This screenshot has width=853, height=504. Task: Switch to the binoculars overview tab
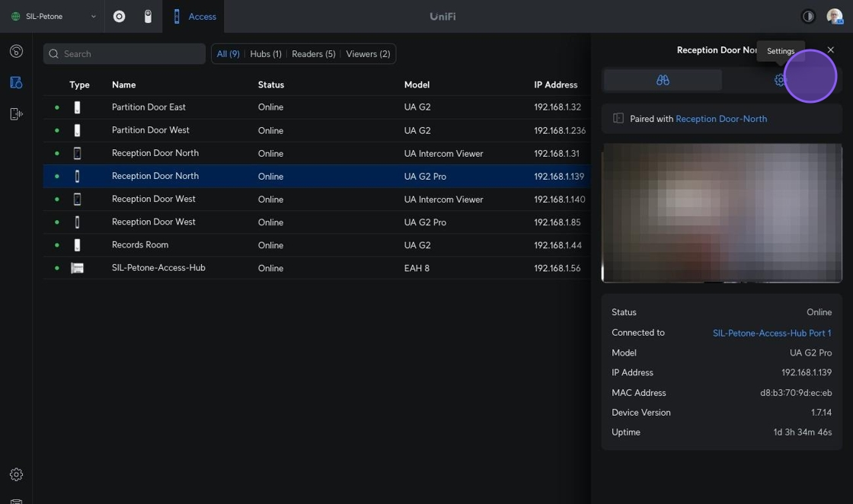click(663, 80)
